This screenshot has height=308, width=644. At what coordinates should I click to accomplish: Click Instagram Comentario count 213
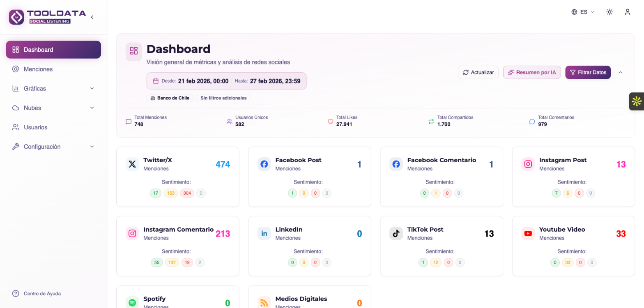(x=223, y=234)
